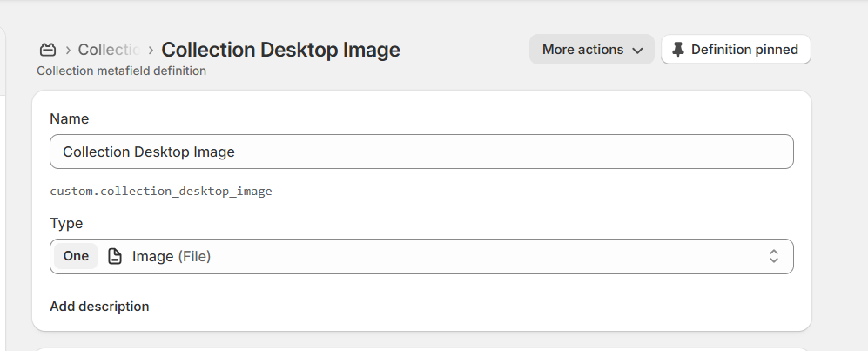Click the chevron next to More actions

pos(637,51)
